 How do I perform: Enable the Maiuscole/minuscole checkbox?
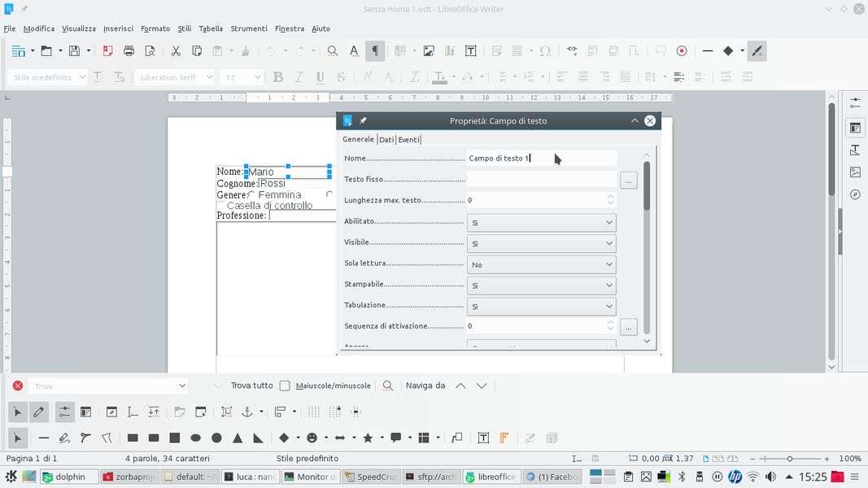pyautogui.click(x=285, y=386)
